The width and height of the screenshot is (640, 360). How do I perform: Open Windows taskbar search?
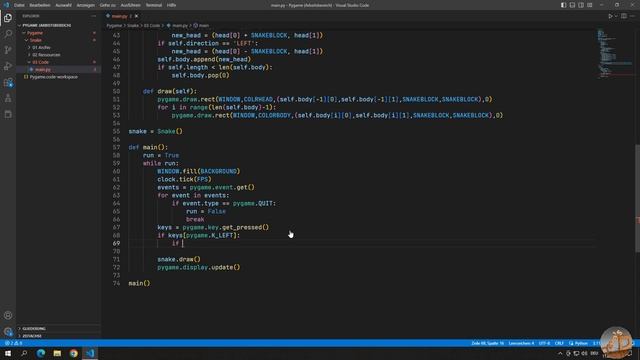pyautogui.click(x=24, y=353)
